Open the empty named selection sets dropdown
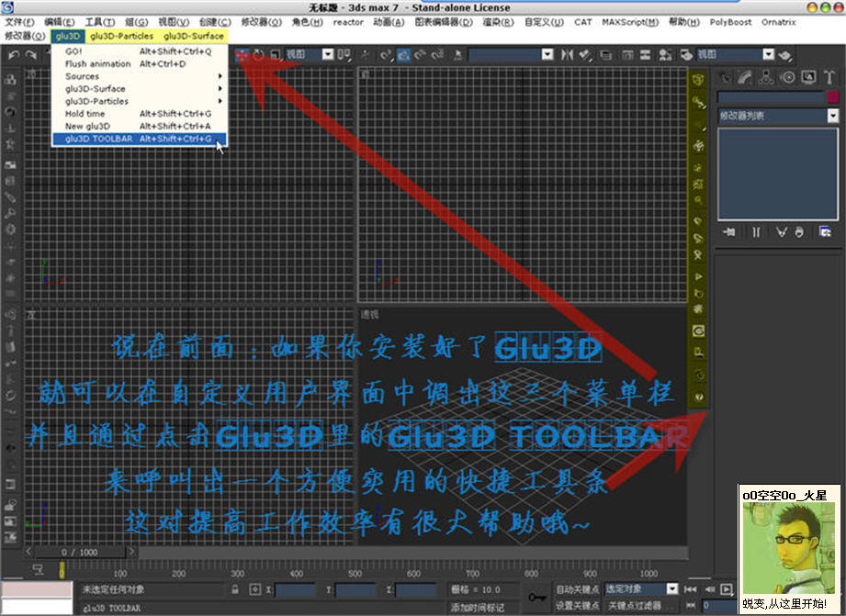The width and height of the screenshot is (846, 616). [511, 54]
